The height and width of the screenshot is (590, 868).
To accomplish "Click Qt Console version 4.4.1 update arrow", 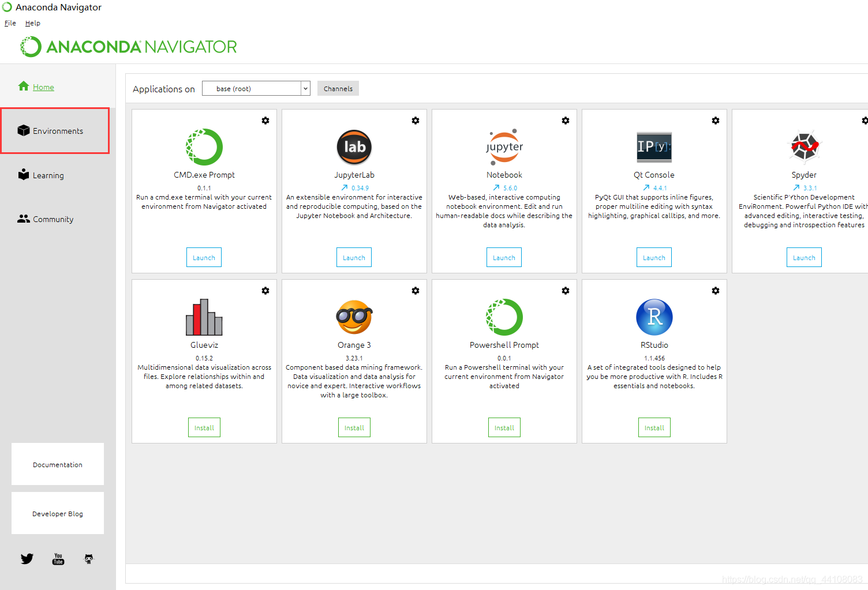I will click(646, 187).
